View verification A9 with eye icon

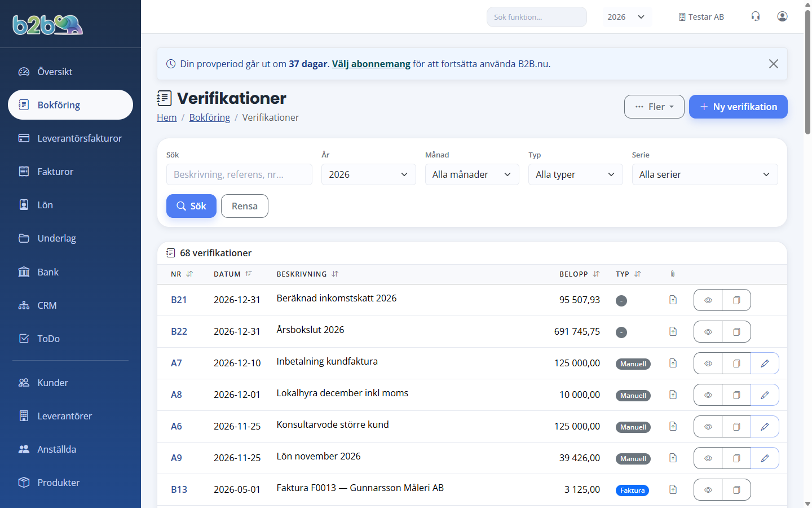708,458
